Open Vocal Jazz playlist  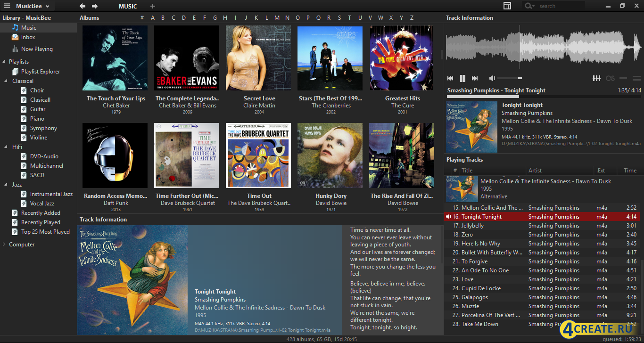tap(42, 204)
